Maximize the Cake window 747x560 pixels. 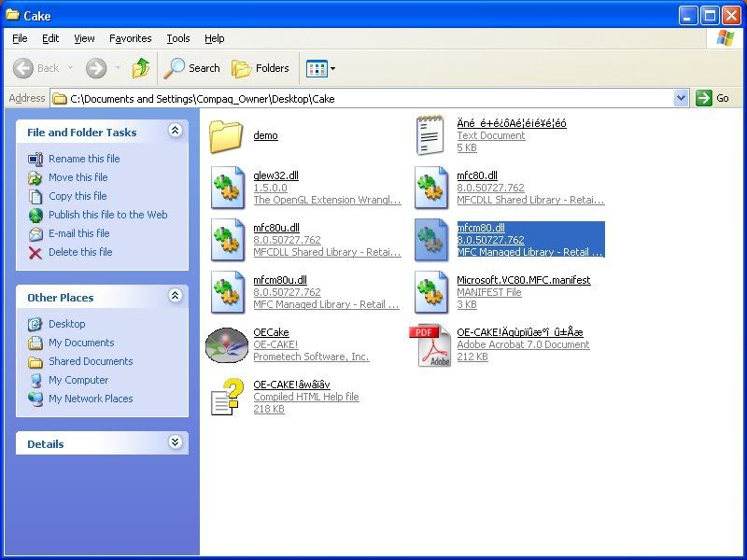[710, 15]
